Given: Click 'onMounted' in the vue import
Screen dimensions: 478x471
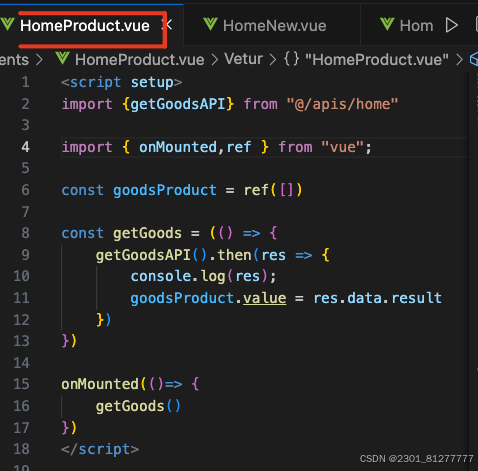Looking at the screenshot, I should click(178, 147).
